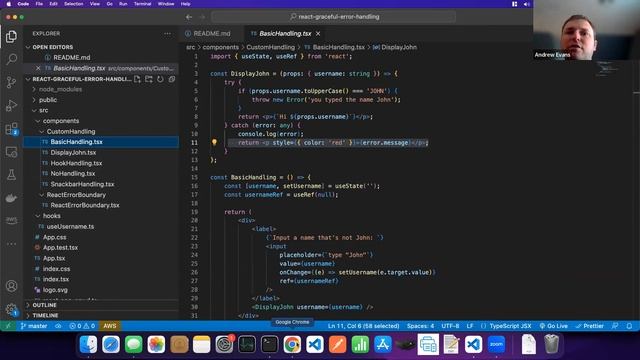Open the Remote Explorer view
The width and height of the screenshot is (640, 360).
click(11, 152)
